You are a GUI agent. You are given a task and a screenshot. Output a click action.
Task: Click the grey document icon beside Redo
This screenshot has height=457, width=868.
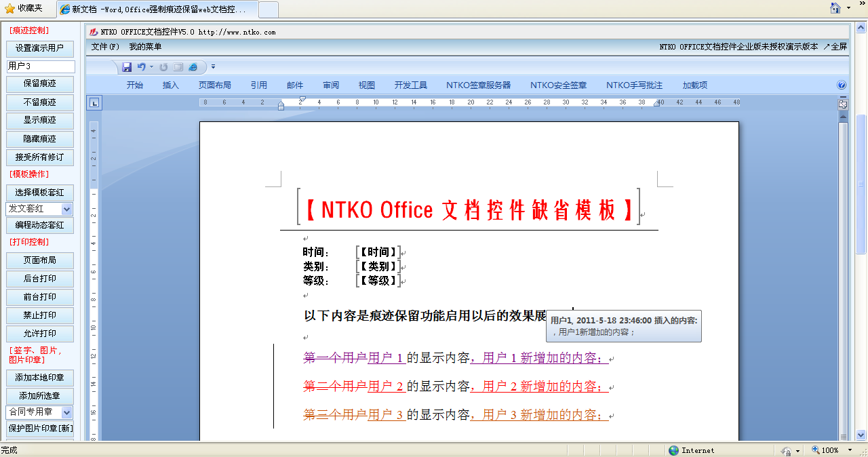pos(178,67)
